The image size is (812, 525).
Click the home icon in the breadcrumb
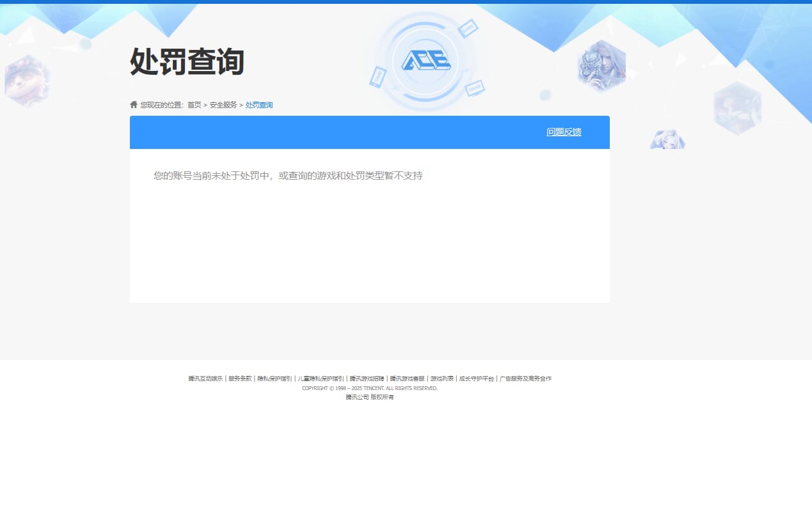133,104
